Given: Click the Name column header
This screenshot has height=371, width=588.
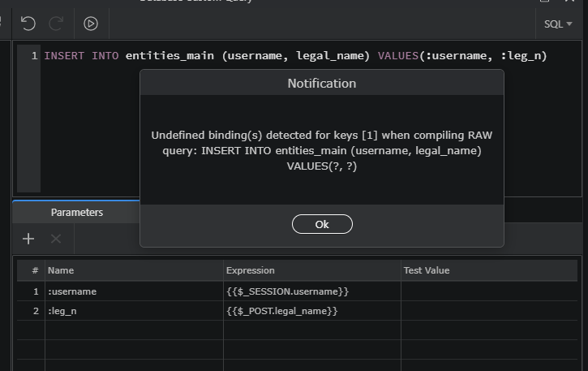Looking at the screenshot, I should pos(134,270).
